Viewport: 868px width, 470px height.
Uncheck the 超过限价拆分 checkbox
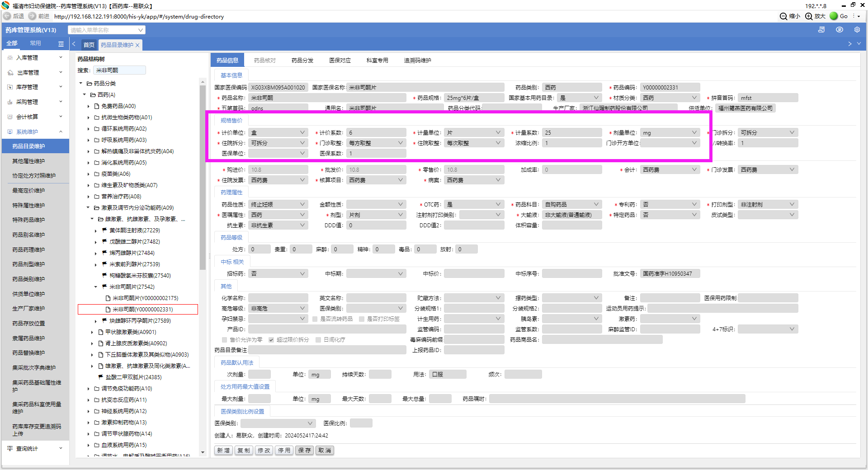(271, 340)
